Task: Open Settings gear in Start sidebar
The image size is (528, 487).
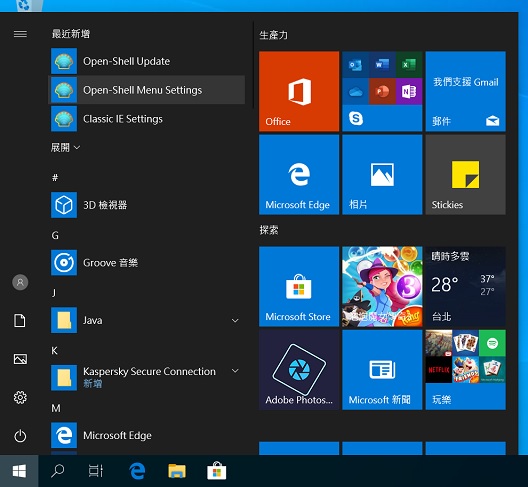Action: pos(20,397)
